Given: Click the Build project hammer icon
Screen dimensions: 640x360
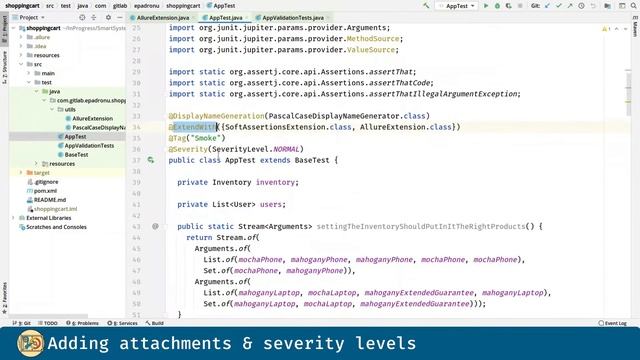Looking at the screenshot, I should point(426,6).
